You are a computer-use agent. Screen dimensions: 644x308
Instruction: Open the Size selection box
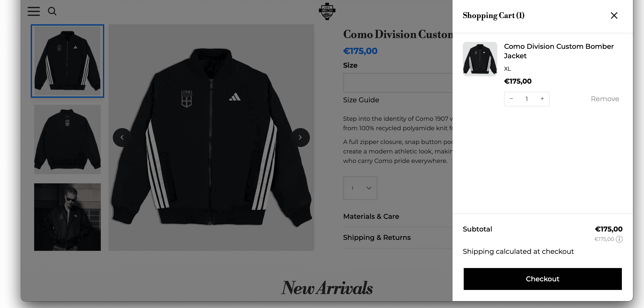398,83
